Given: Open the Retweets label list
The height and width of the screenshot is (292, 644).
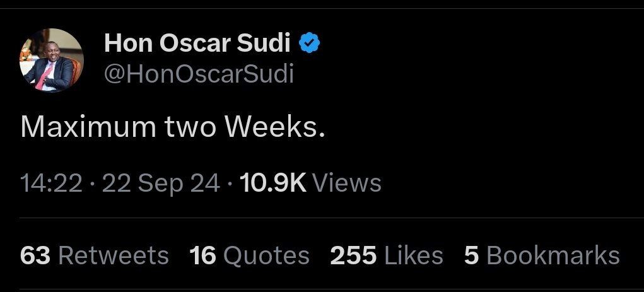Looking at the screenshot, I should tap(114, 255).
